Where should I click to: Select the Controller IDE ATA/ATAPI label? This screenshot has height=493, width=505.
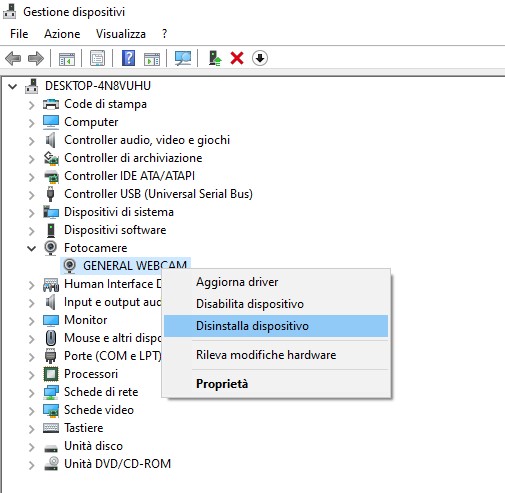129,176
